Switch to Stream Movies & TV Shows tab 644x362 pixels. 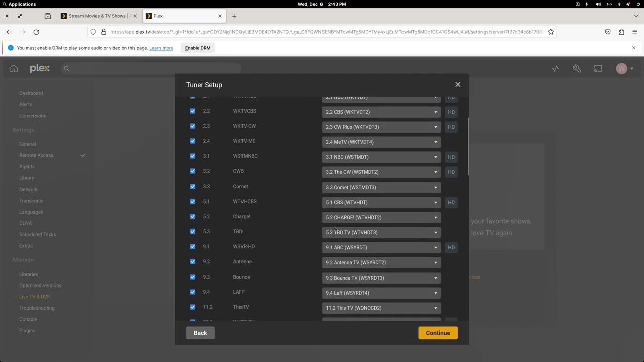99,16
